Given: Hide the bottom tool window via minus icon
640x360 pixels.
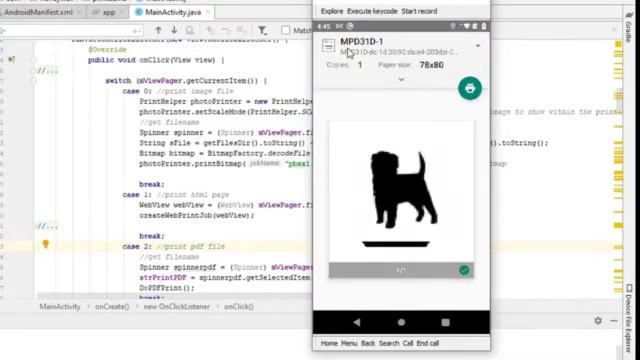Looking at the screenshot, I should [614, 321].
